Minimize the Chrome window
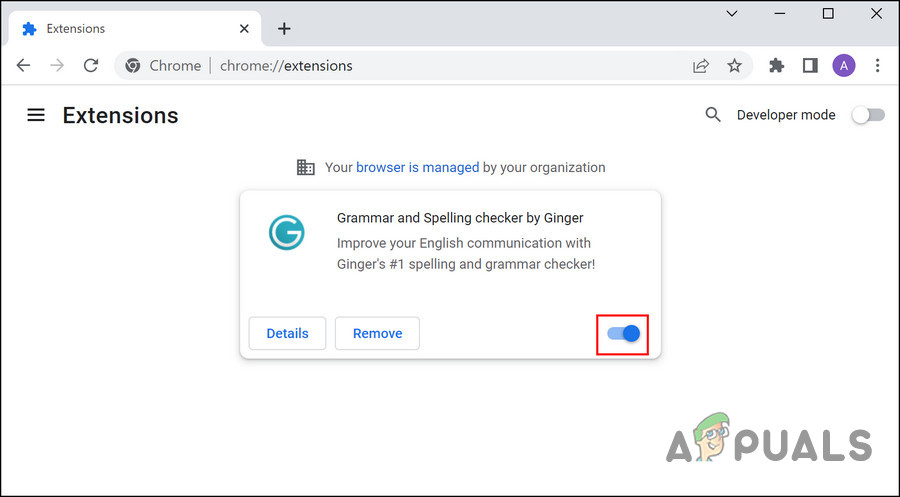Viewport: 900px width, 497px height. coord(779,14)
